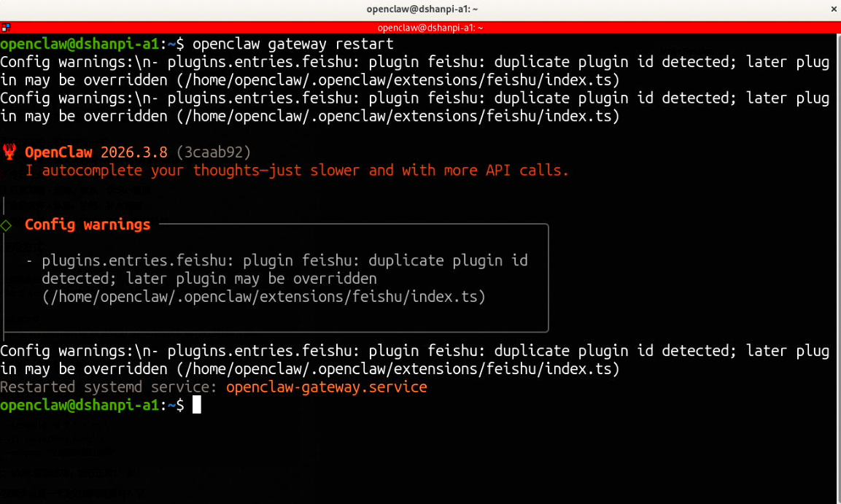Click the block cursor at the prompt

pyautogui.click(x=196, y=405)
